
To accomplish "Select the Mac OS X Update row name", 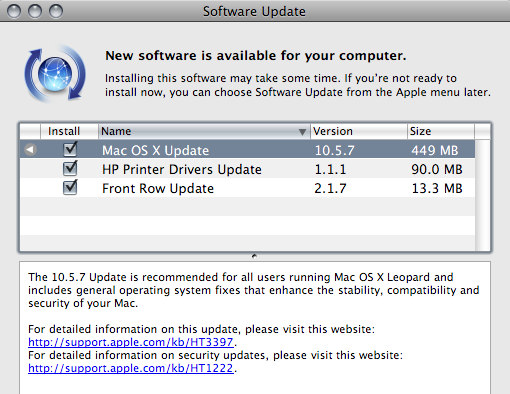I will [x=155, y=150].
